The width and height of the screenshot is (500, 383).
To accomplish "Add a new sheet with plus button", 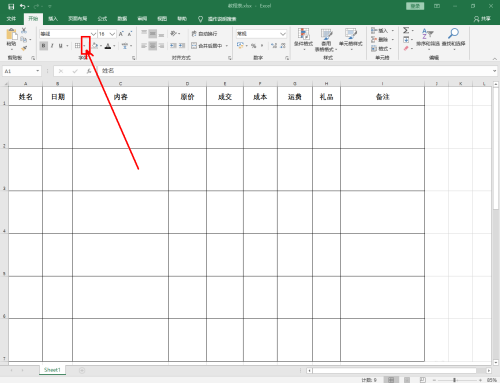I will point(82,370).
